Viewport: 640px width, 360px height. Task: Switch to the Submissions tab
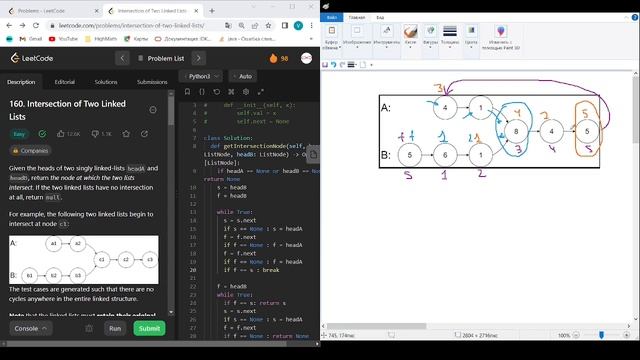click(x=152, y=82)
